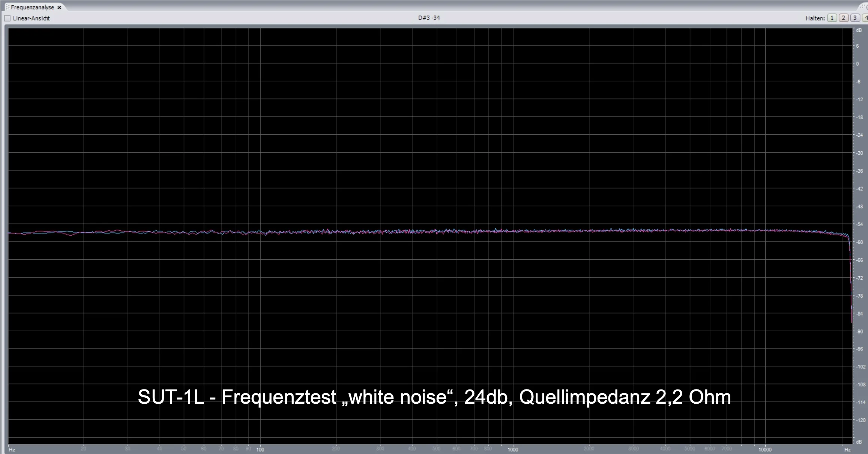868x454 pixels.
Task: Click the 10000 Hz frequency axis label
Action: point(765,449)
